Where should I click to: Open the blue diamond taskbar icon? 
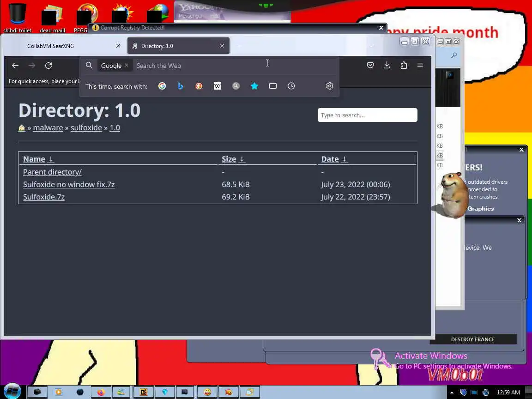click(165, 392)
